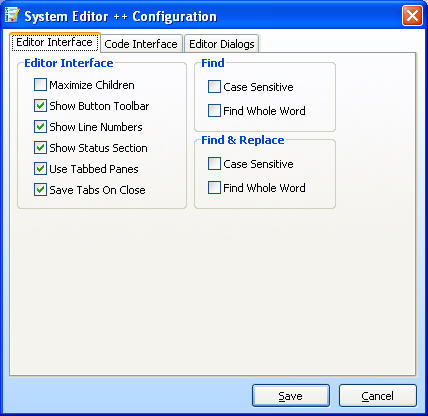
Task: Click the Show Line Numbers label text
Action: (x=96, y=127)
